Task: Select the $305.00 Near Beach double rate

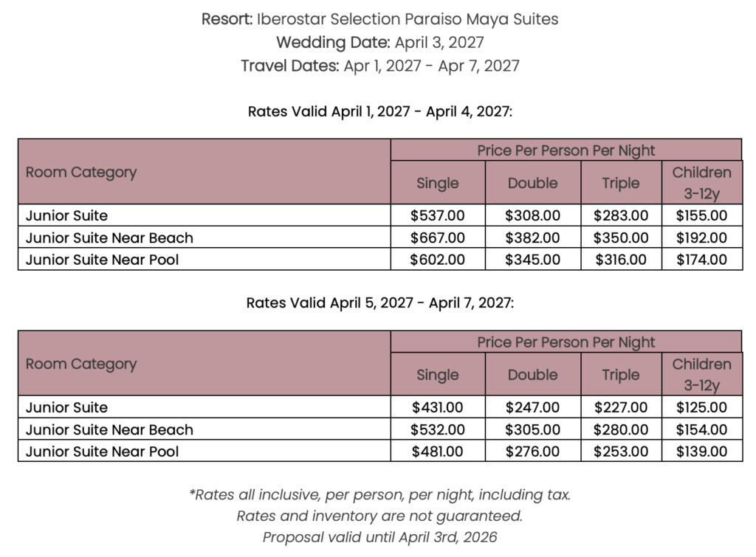Action: 533,429
